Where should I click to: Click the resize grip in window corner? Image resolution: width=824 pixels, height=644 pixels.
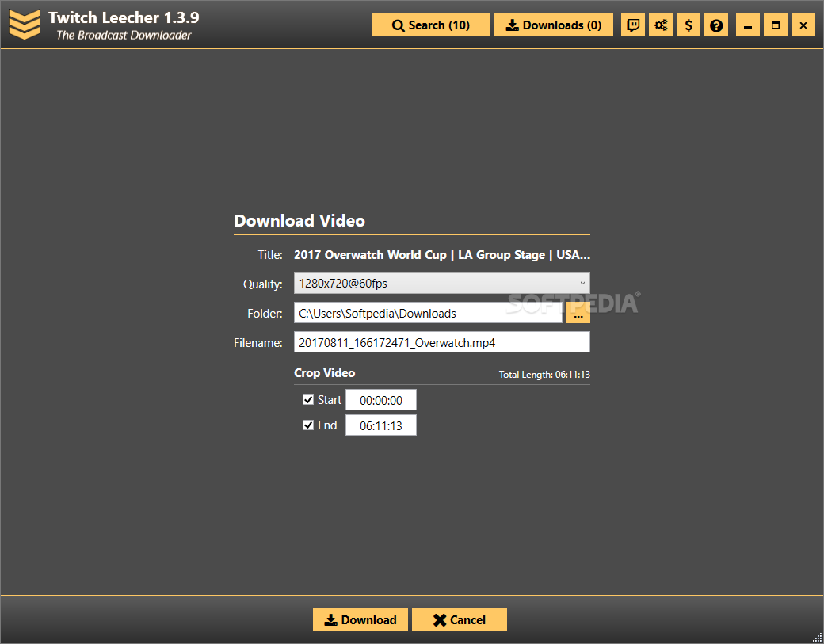817,638
